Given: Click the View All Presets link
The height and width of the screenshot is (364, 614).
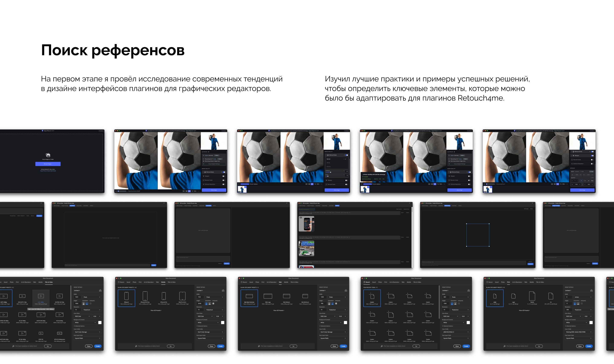Looking at the screenshot, I should [156, 310].
